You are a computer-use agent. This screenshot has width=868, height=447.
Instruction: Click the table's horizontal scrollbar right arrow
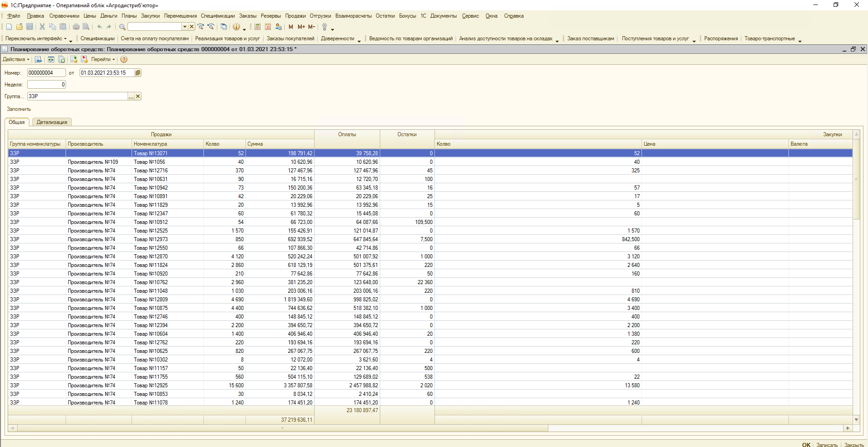[x=848, y=428]
